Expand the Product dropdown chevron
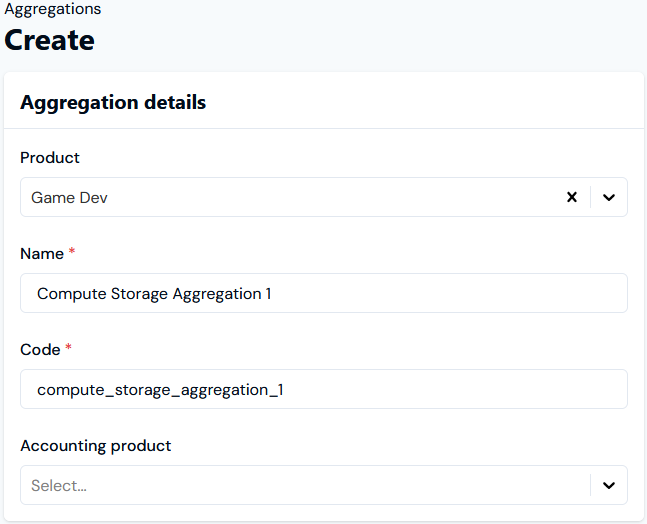The width and height of the screenshot is (647, 524). tap(609, 197)
